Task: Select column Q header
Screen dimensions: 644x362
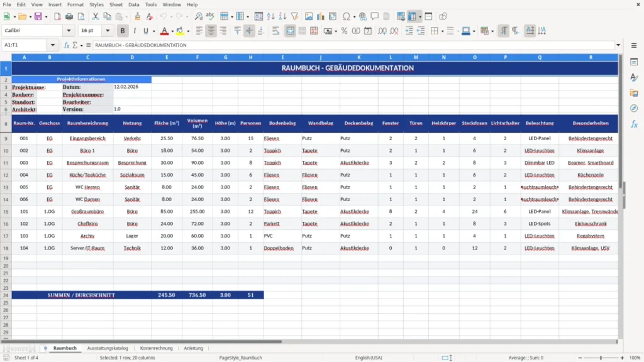Action: point(540,57)
